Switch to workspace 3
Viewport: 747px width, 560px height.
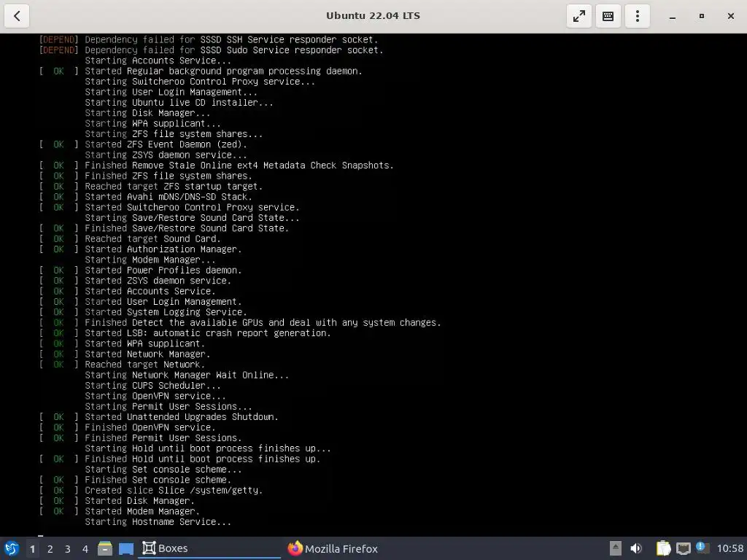[68, 548]
